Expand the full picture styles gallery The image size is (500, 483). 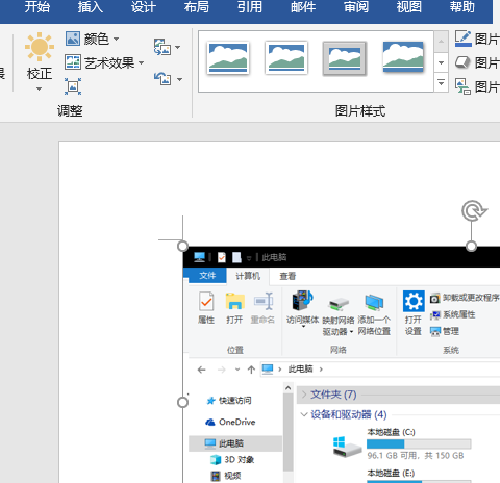[x=441, y=82]
